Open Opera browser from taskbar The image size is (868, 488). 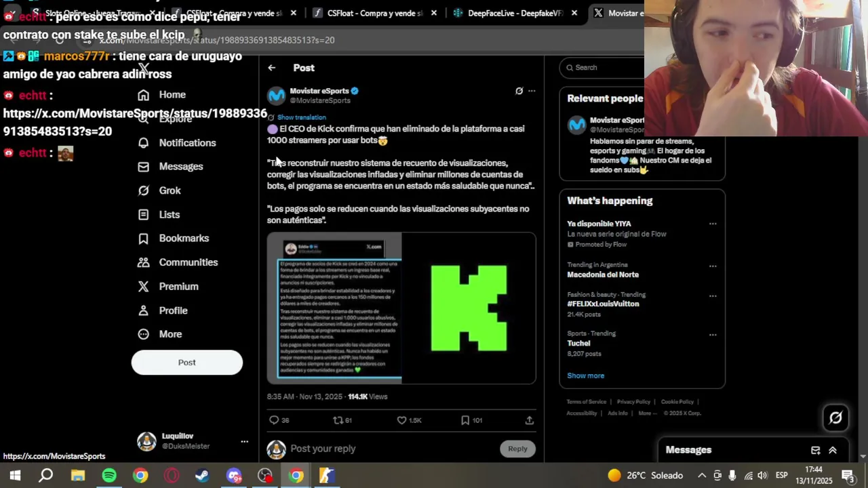(172, 476)
